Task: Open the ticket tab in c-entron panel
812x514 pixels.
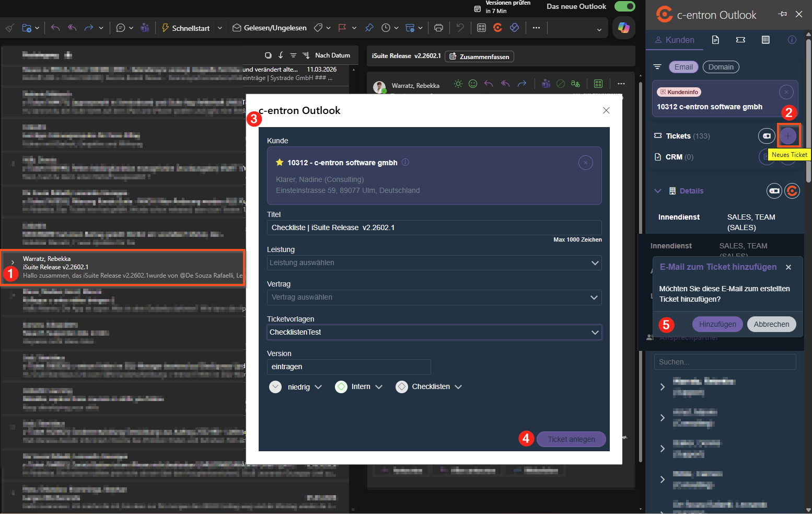Action: pyautogui.click(x=740, y=40)
